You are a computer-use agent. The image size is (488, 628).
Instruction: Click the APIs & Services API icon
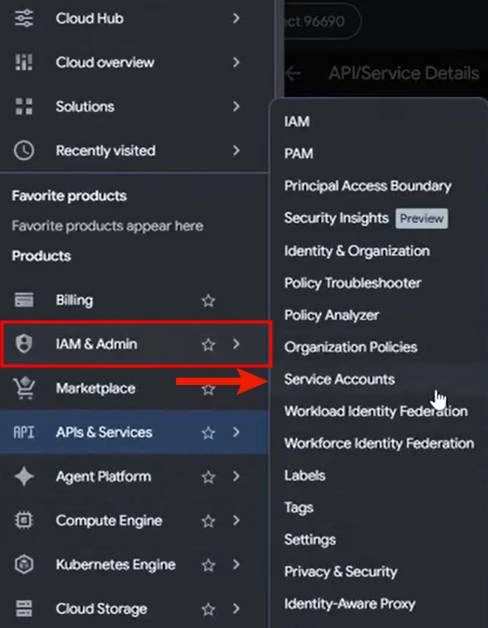tap(24, 432)
